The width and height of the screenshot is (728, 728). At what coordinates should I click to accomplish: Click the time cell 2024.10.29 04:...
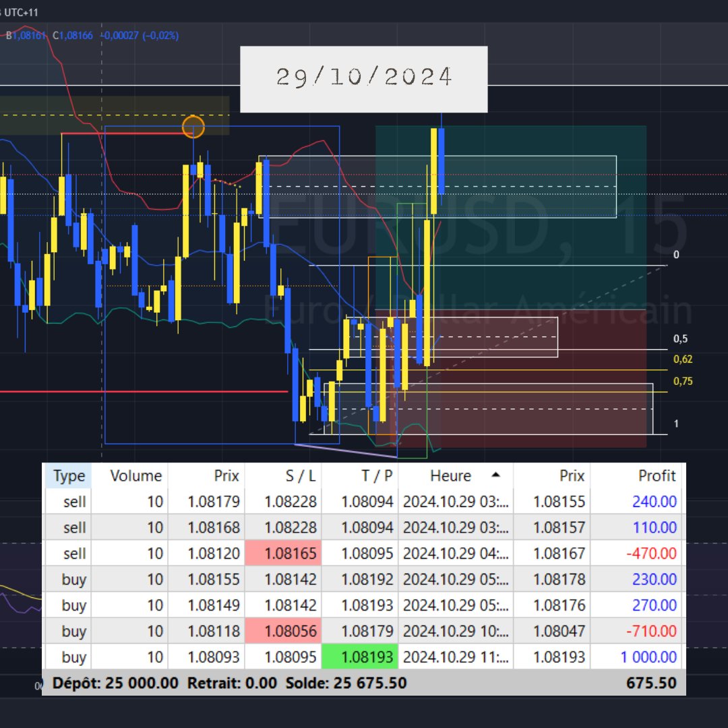click(456, 554)
